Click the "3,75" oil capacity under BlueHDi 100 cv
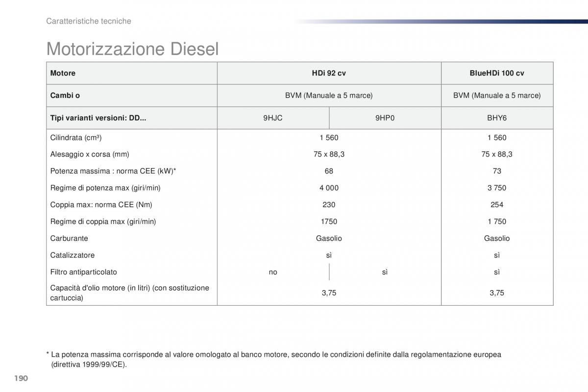 497,293
